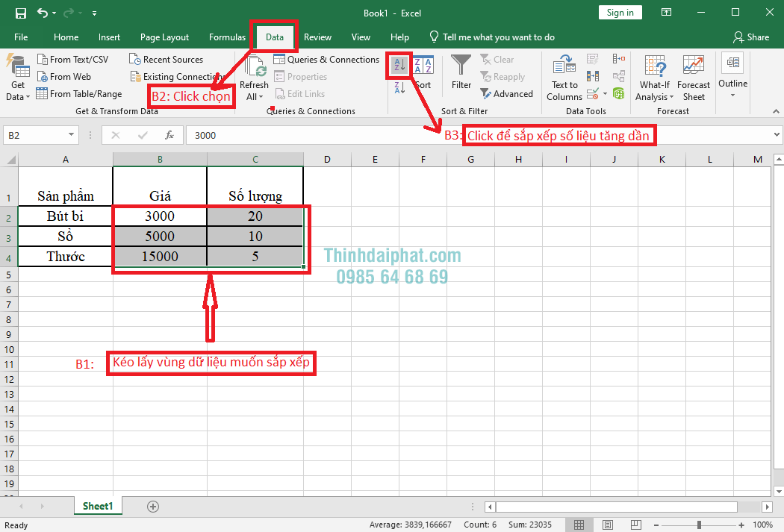The image size is (784, 532).
Task: Click the Sort A to Z ascending icon
Action: (x=399, y=66)
